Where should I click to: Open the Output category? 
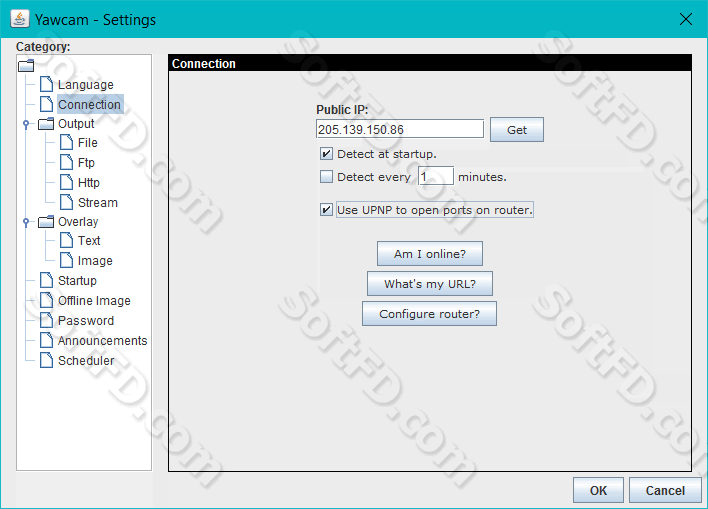tap(76, 124)
